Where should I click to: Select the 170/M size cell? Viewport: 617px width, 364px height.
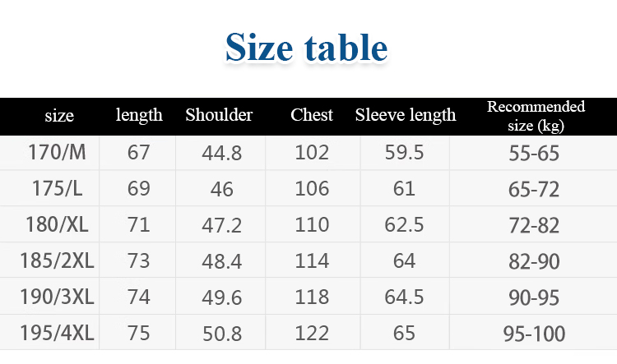(57, 153)
